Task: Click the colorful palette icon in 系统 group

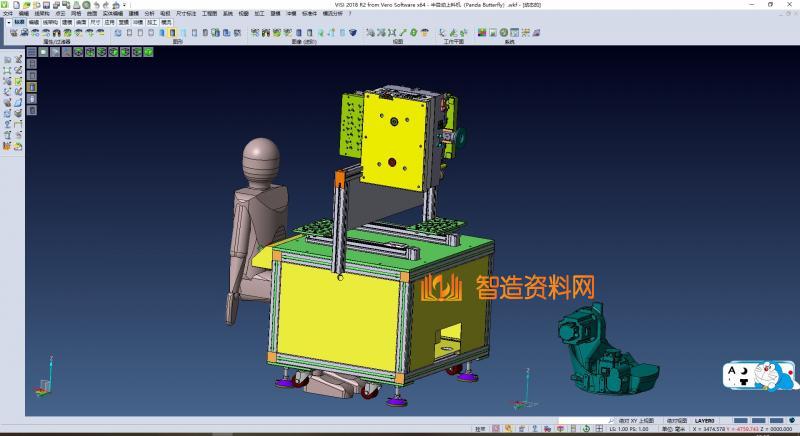Action: coord(481,33)
